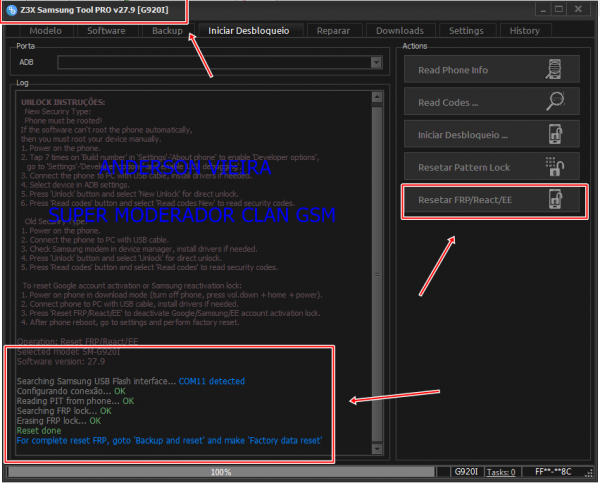Click the magnifier icon on Read Codes
Screen dimensions: 600x483
(x=555, y=101)
